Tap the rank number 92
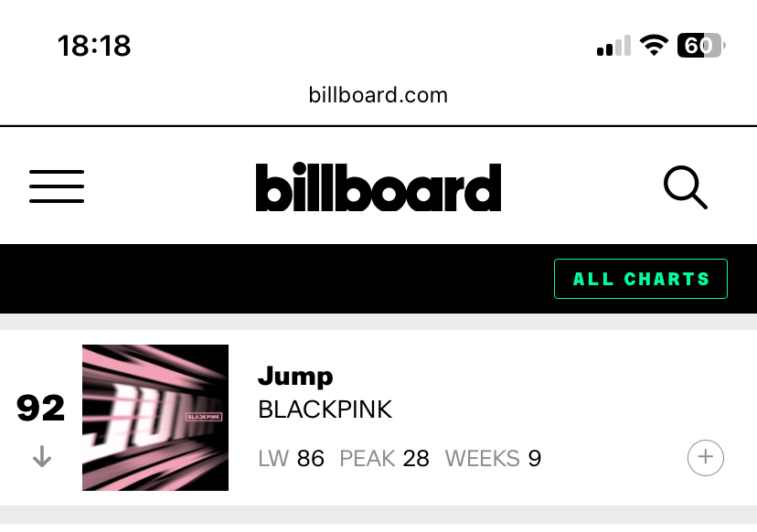The width and height of the screenshot is (757, 532). pos(40,408)
